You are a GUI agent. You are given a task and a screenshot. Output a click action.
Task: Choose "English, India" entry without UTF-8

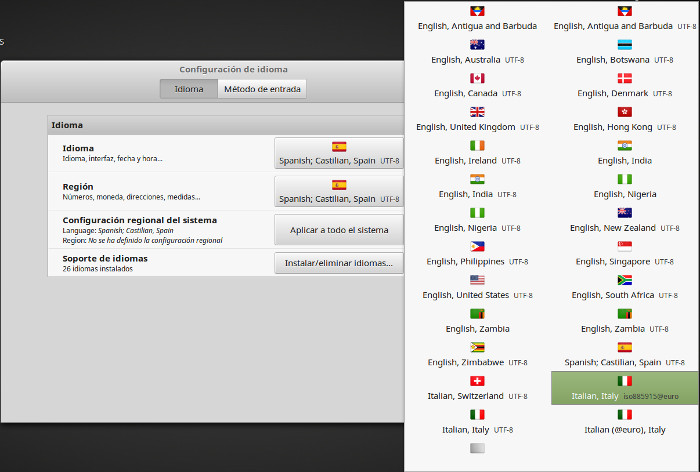tap(625, 153)
